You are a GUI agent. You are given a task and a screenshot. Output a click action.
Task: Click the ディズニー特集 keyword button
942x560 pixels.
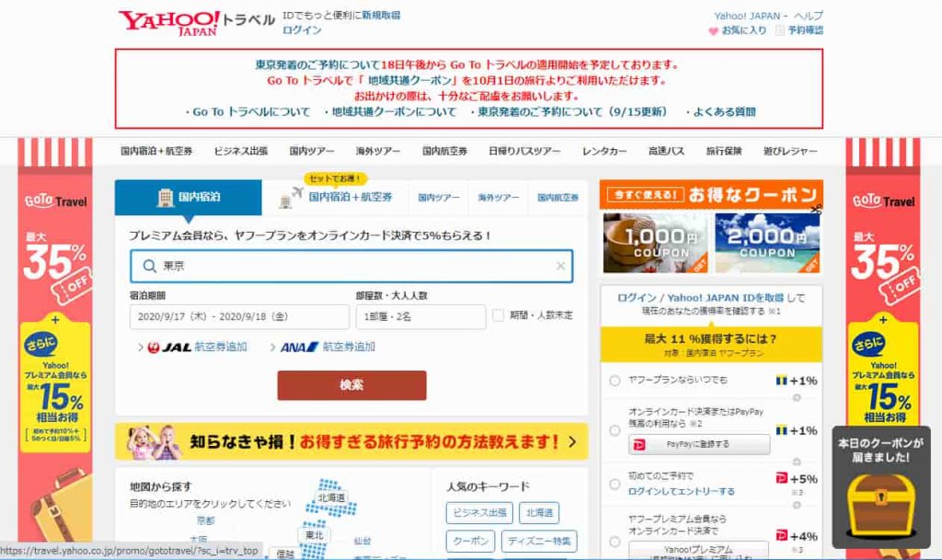pos(539,542)
